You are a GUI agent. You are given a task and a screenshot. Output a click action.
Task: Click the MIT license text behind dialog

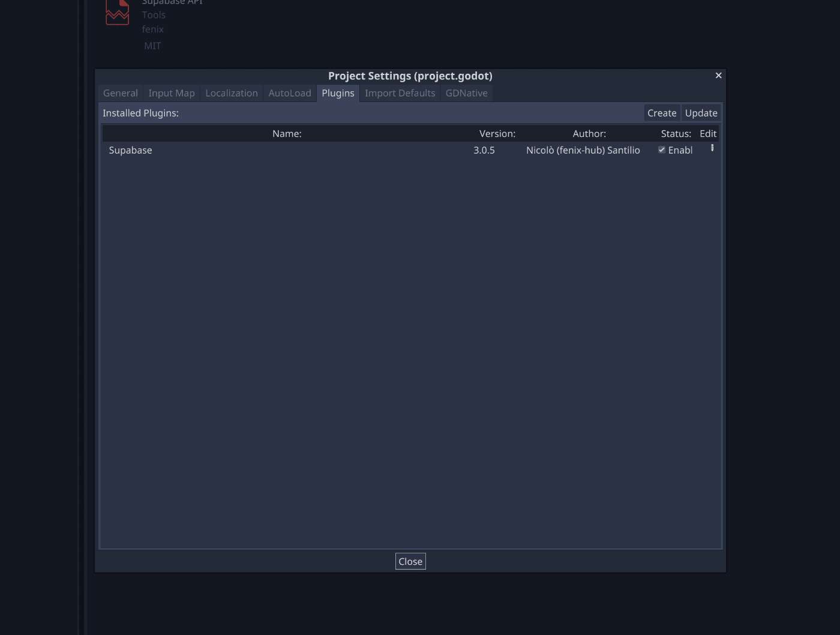click(152, 46)
